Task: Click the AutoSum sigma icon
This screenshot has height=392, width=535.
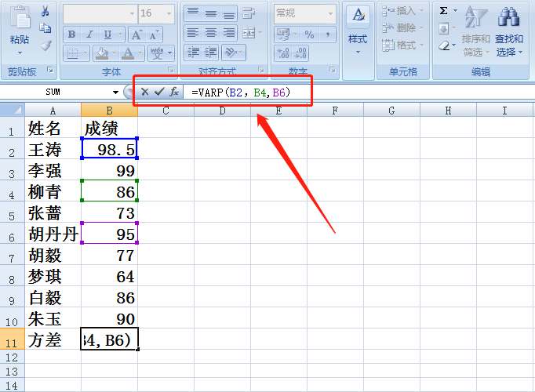Action: click(443, 11)
